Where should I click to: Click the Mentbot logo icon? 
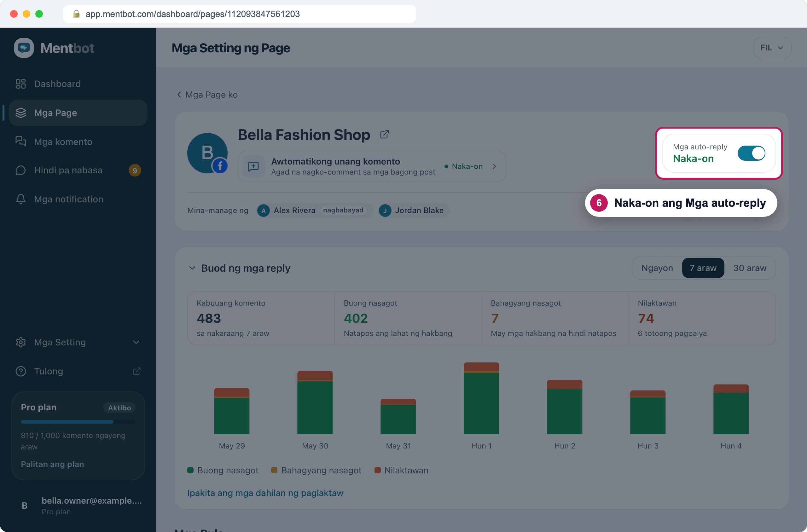[x=24, y=48]
